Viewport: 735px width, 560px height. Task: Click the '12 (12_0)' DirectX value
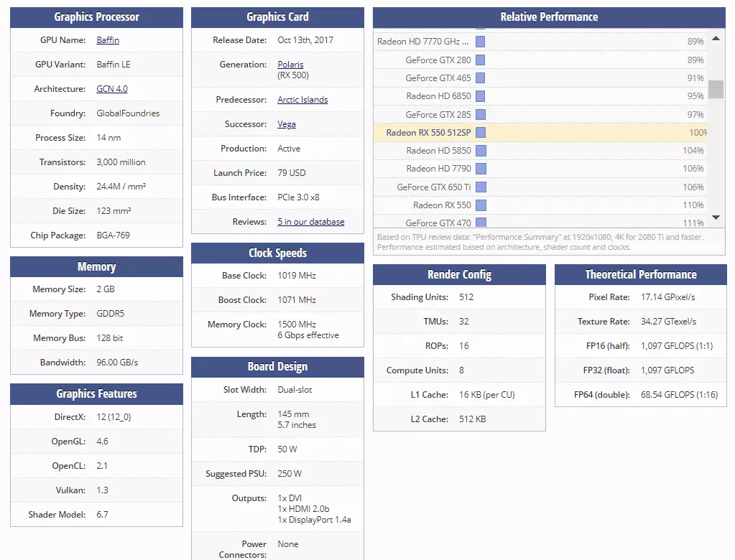coord(114,417)
